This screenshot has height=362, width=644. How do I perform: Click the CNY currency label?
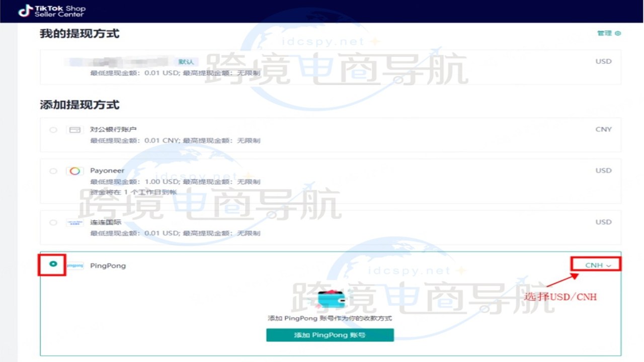[603, 129]
